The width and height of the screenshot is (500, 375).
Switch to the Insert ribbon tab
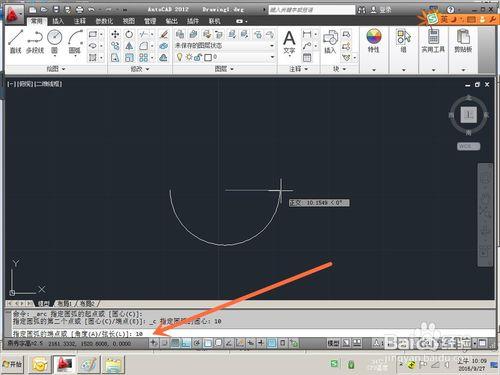click(x=58, y=21)
